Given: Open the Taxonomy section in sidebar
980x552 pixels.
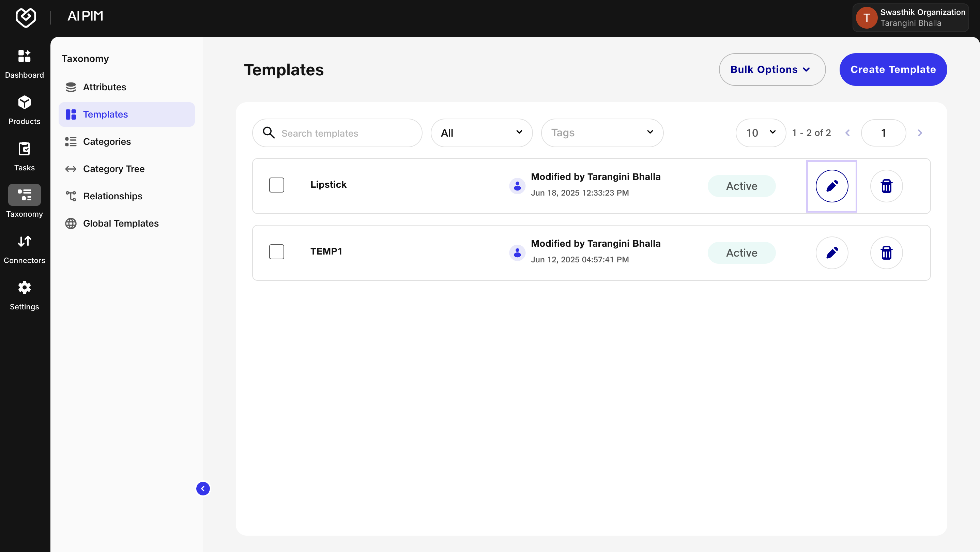Looking at the screenshot, I should click(24, 202).
